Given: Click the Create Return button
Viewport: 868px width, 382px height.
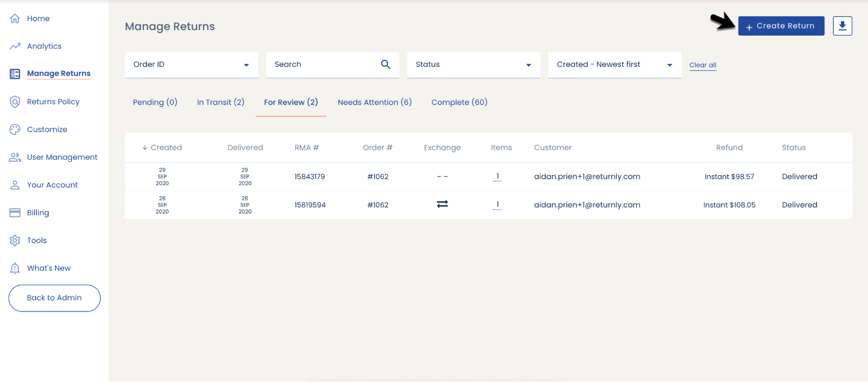Looking at the screenshot, I should [x=781, y=26].
